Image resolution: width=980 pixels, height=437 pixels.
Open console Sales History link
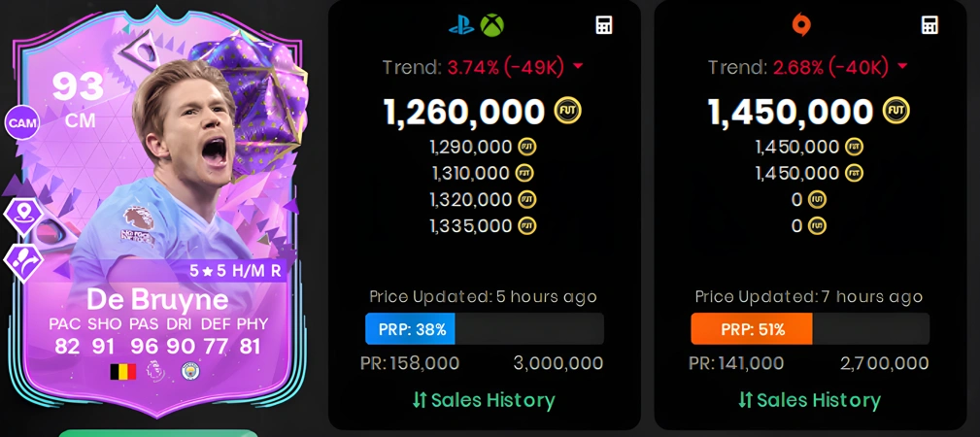pyautogui.click(x=484, y=400)
